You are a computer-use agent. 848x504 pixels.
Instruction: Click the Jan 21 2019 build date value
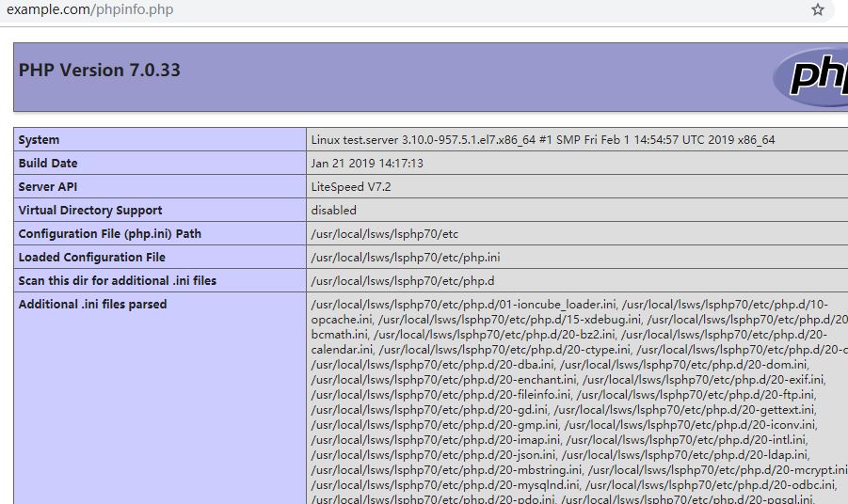pyautogui.click(x=367, y=164)
